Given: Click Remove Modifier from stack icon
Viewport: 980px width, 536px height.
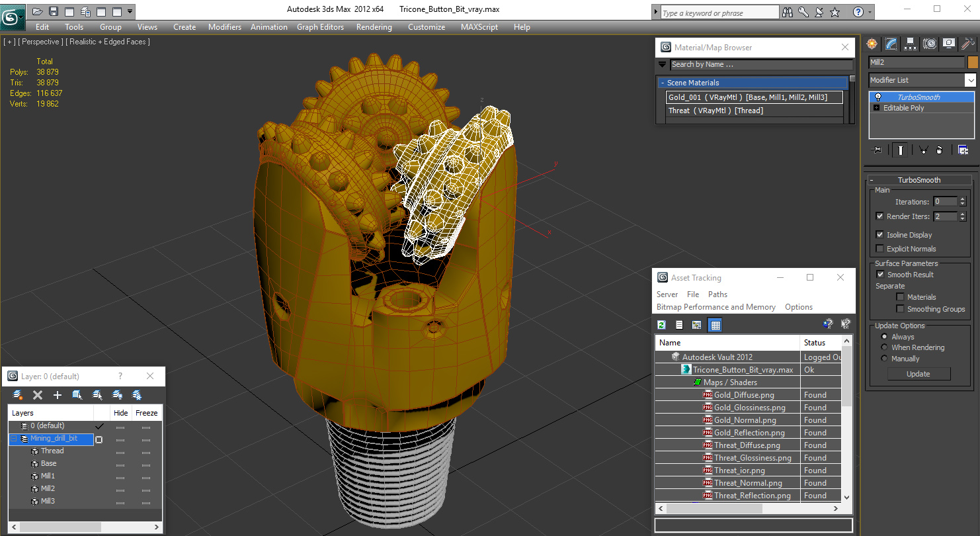Looking at the screenshot, I should (940, 150).
